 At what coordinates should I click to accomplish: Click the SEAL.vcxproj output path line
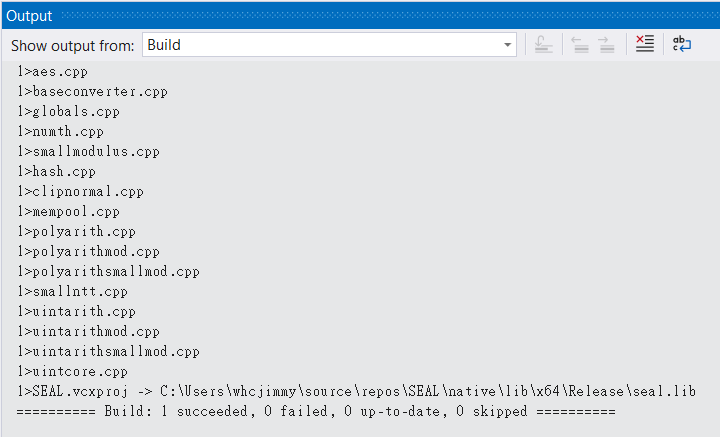(356, 392)
